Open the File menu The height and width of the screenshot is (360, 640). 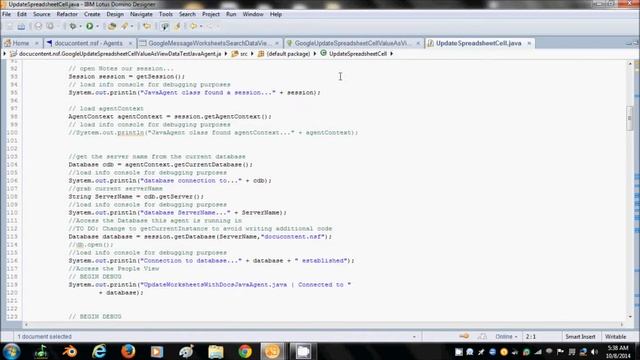coord(7,14)
